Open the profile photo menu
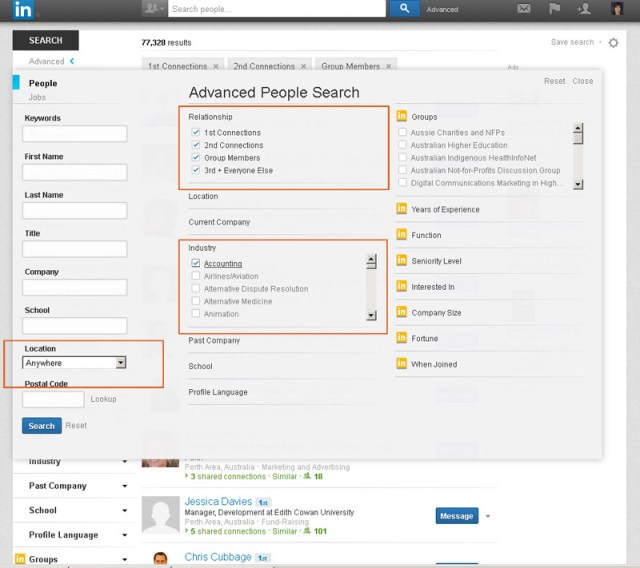640x568 pixels. coord(617,8)
